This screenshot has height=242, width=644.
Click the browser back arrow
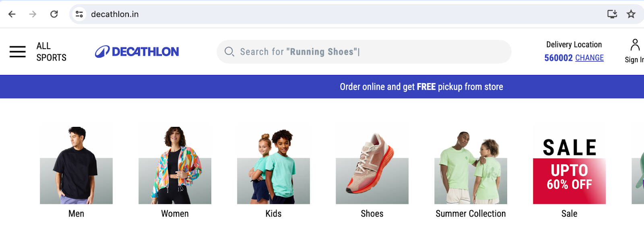tap(12, 14)
